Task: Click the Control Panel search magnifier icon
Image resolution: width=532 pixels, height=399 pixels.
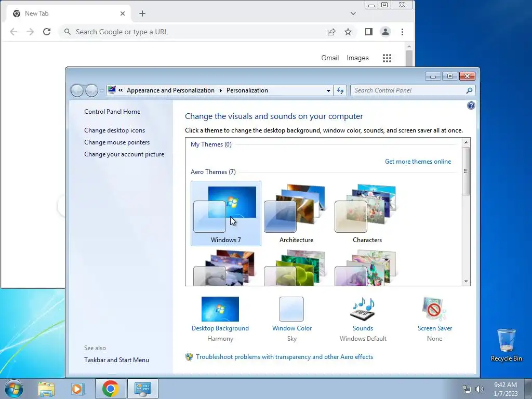Action: coord(469,90)
